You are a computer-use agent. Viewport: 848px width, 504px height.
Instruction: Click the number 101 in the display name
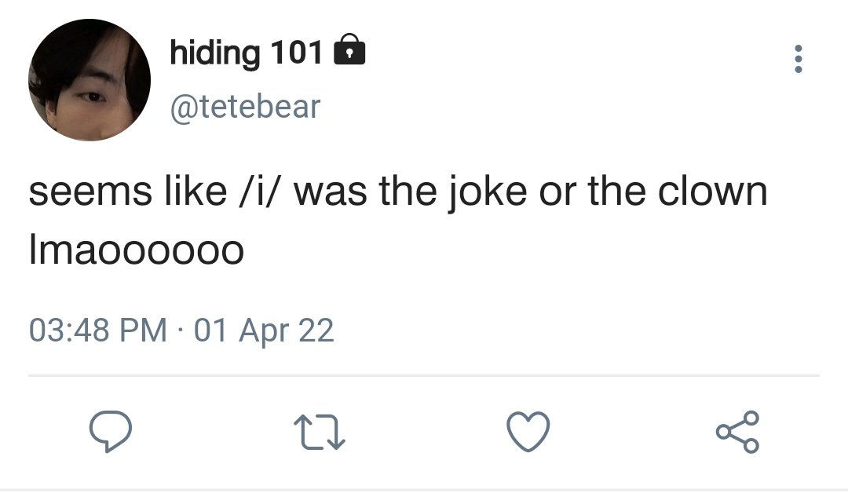(296, 53)
